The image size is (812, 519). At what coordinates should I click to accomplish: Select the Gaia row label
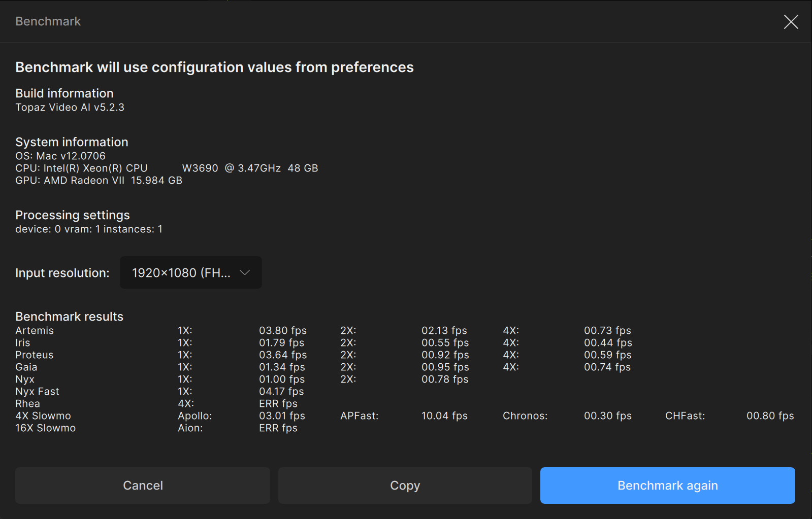[x=26, y=367]
